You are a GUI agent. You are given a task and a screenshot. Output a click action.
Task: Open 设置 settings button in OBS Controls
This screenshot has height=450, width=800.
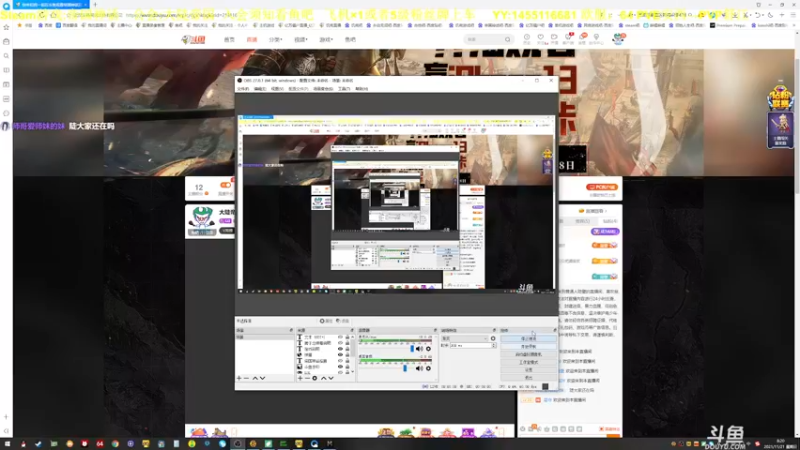(528, 369)
